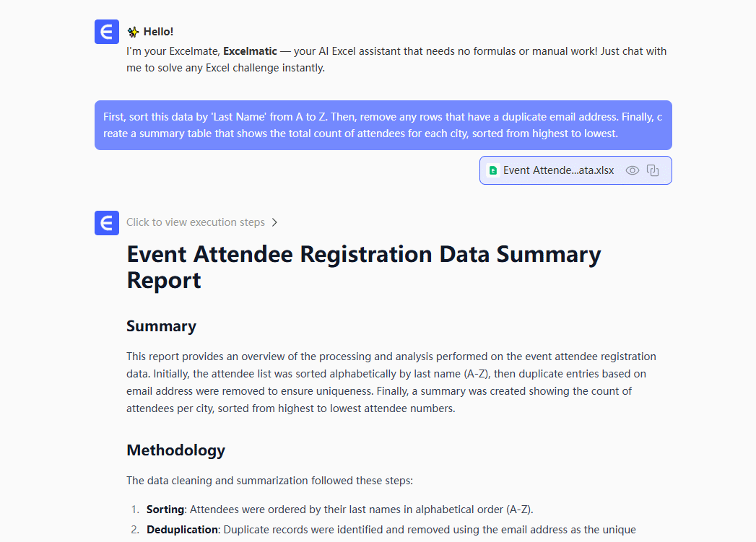The height and width of the screenshot is (542, 756).
Task: Click the sparkle emoji before Hello
Action: pos(133,32)
